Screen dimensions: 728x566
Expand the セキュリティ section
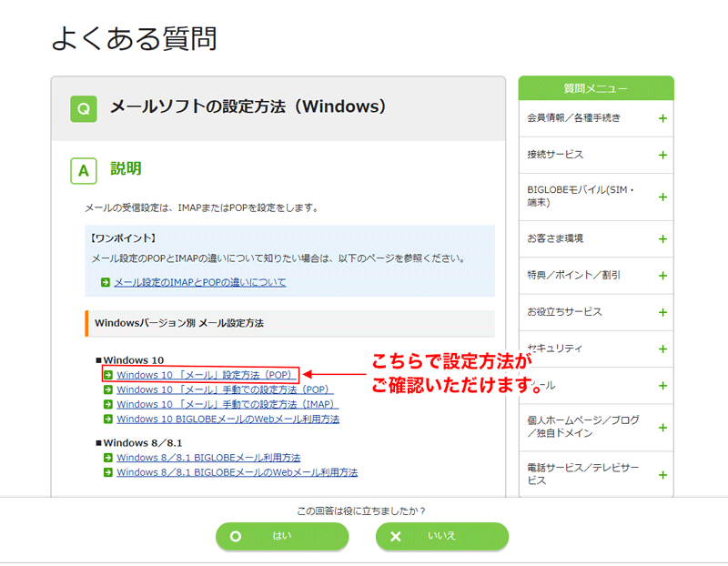point(661,349)
